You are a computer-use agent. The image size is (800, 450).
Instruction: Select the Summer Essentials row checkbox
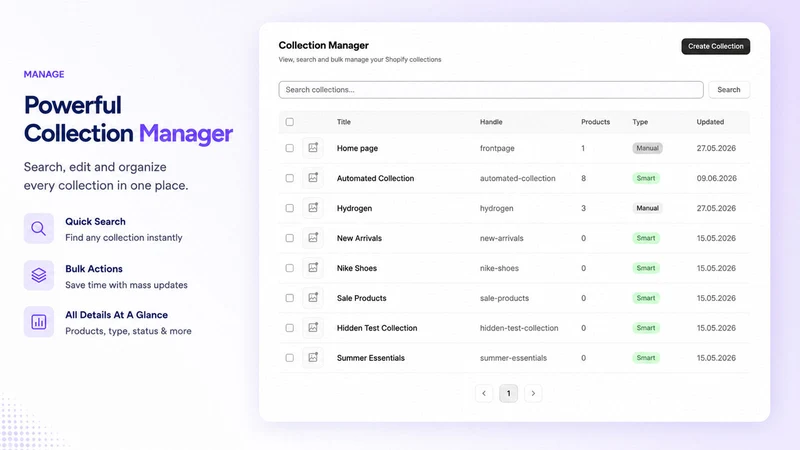point(290,358)
